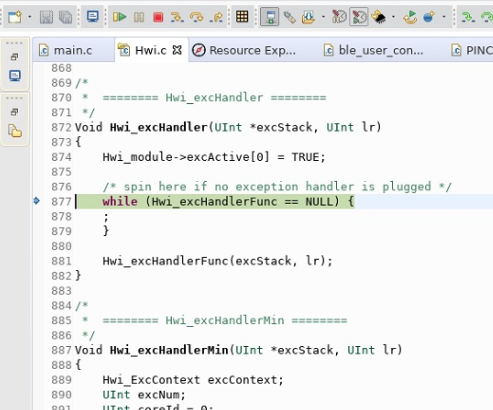Open the Load Program dropdown arrow
This screenshot has height=410, width=493.
(x=323, y=17)
